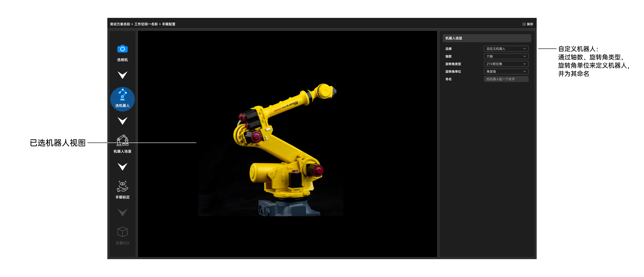Open the 旋转角类型 dropdown showing ZYX欧拉角
Screen dimensions: 644x277
tap(506, 64)
